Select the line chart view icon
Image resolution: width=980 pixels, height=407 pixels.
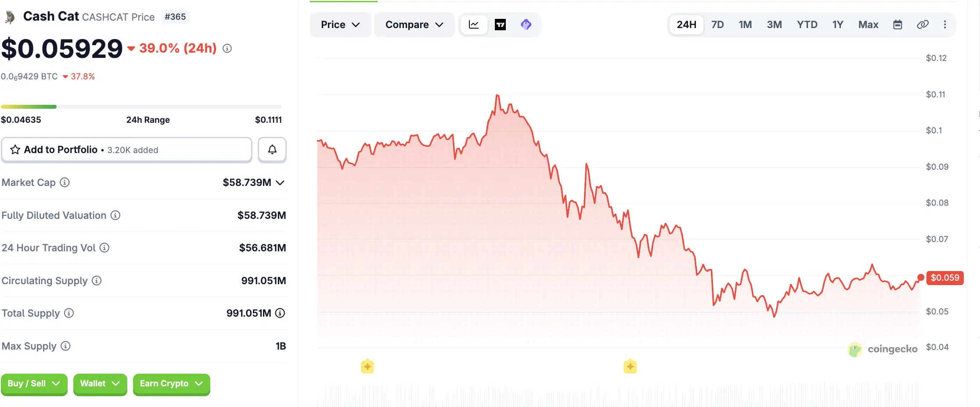pyautogui.click(x=474, y=25)
